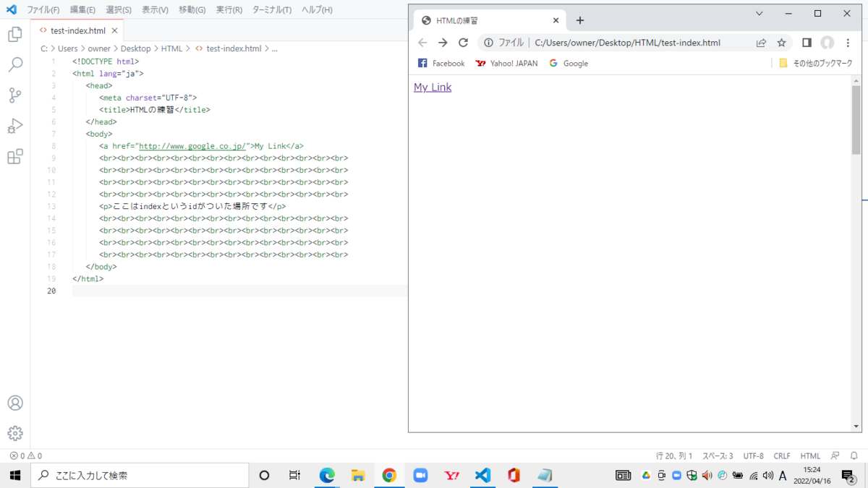Click the errors and warnings status indicator
The image size is (868, 488).
(x=25, y=456)
